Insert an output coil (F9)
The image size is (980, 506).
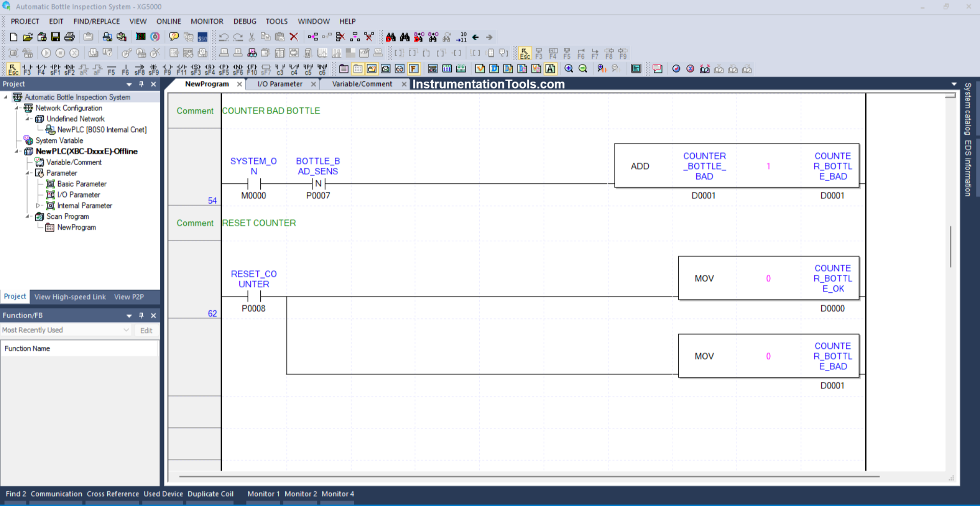[167, 69]
